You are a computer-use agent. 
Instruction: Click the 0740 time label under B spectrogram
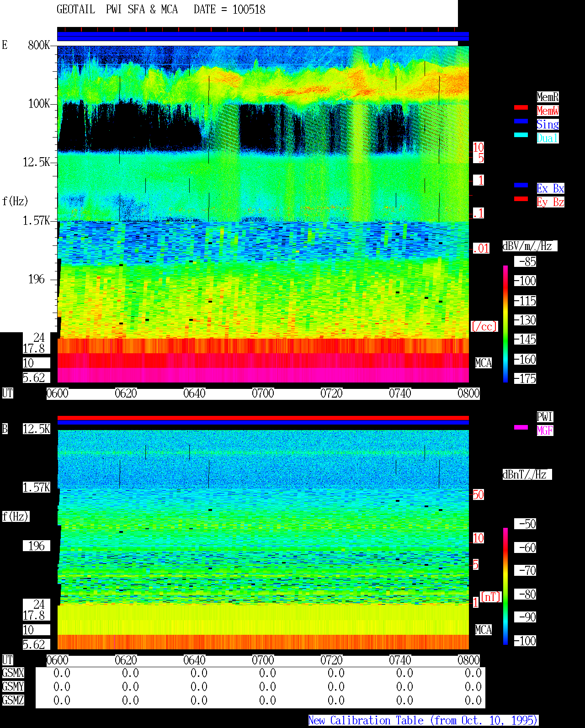coord(400,660)
